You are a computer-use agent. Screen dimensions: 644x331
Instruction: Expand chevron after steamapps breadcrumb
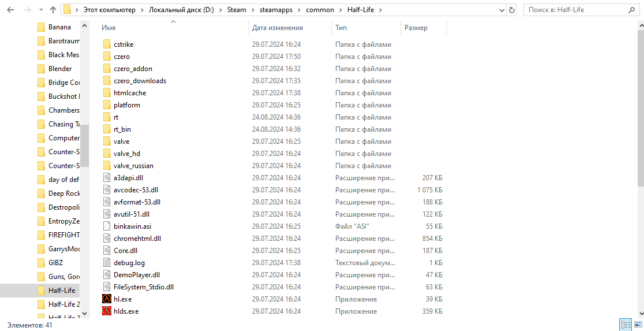tap(299, 10)
